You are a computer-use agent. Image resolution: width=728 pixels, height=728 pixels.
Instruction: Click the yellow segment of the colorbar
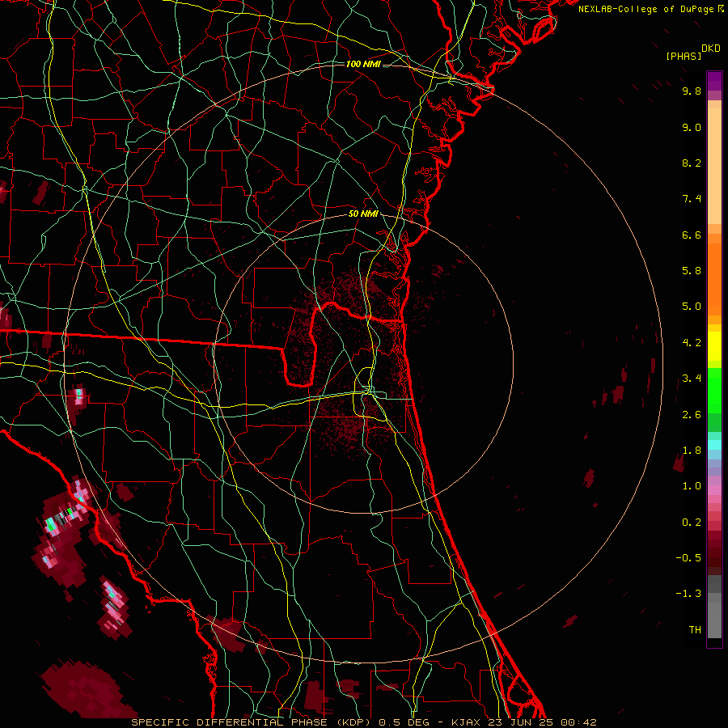click(714, 345)
